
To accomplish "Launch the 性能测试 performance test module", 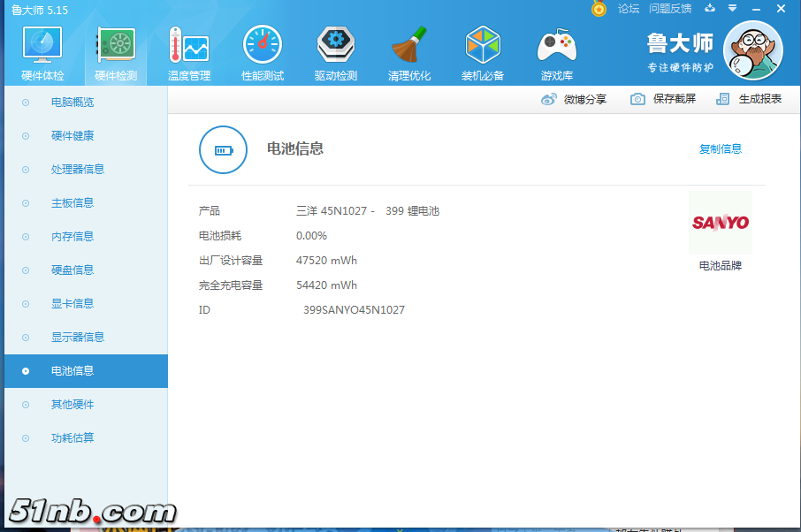I will pyautogui.click(x=263, y=53).
